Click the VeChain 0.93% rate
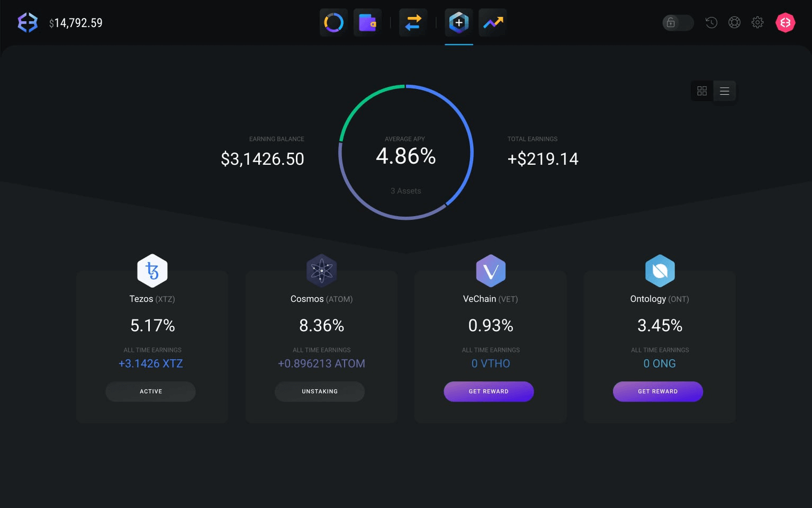 pos(491,325)
